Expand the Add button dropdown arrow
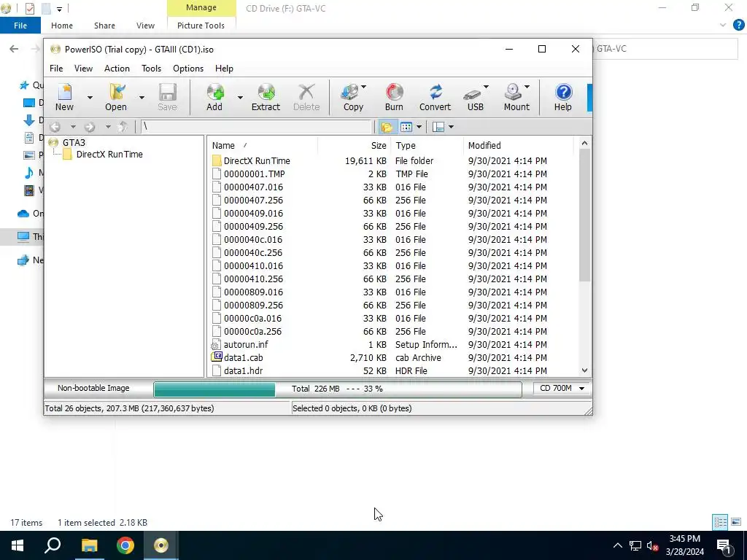 pos(240,97)
